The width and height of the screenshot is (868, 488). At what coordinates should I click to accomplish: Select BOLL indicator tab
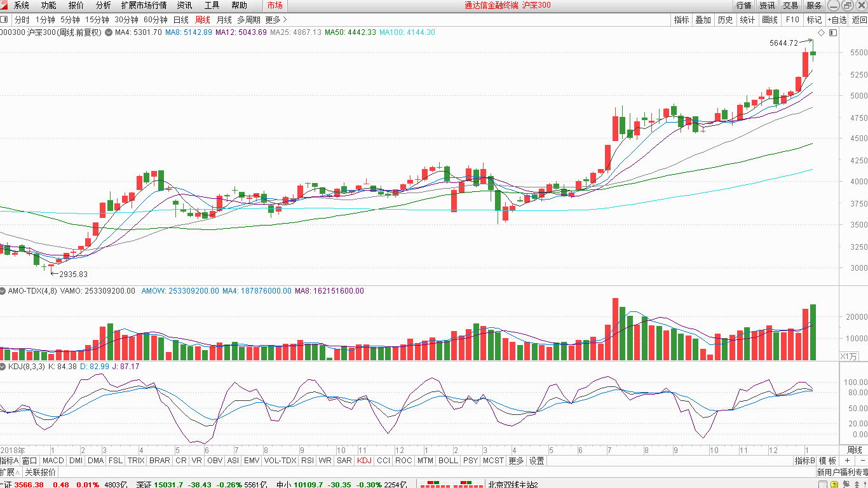click(448, 461)
